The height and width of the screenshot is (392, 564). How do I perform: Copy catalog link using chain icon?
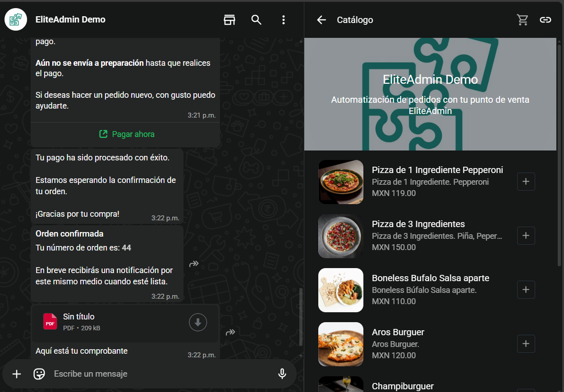pos(546,20)
